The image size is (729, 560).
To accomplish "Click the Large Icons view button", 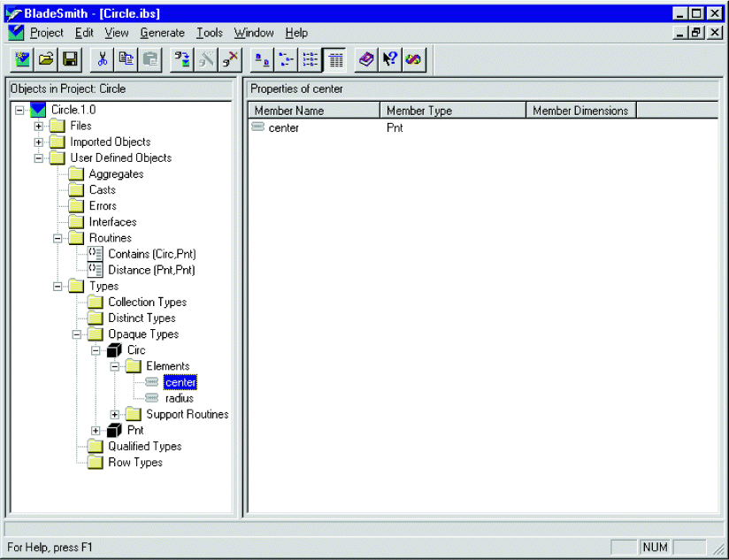I will coord(263,59).
